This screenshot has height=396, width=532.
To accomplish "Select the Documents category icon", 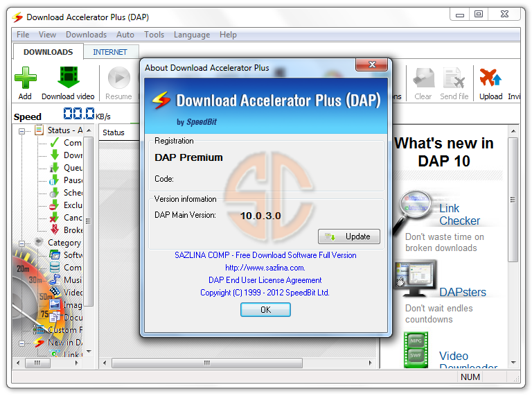I will (55, 317).
